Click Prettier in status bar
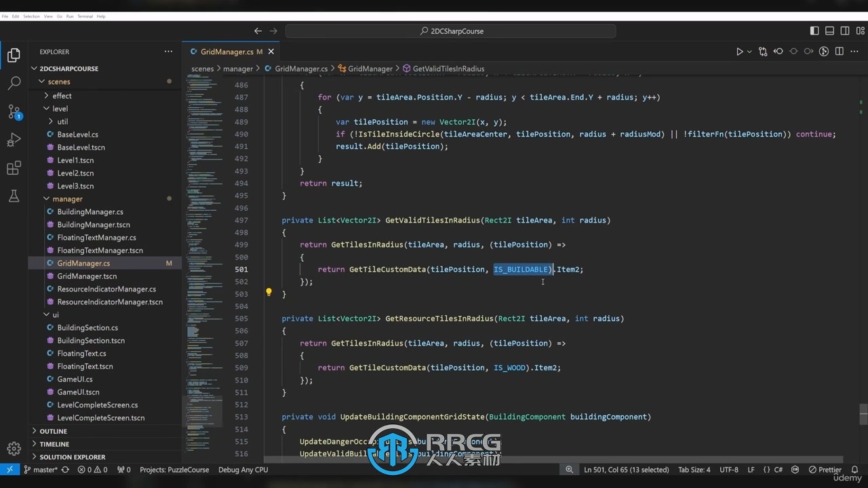This screenshot has width=868, height=488. point(825,470)
